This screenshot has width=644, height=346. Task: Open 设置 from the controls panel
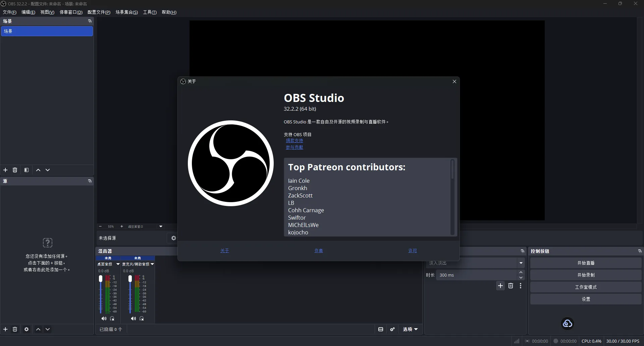pos(586,299)
